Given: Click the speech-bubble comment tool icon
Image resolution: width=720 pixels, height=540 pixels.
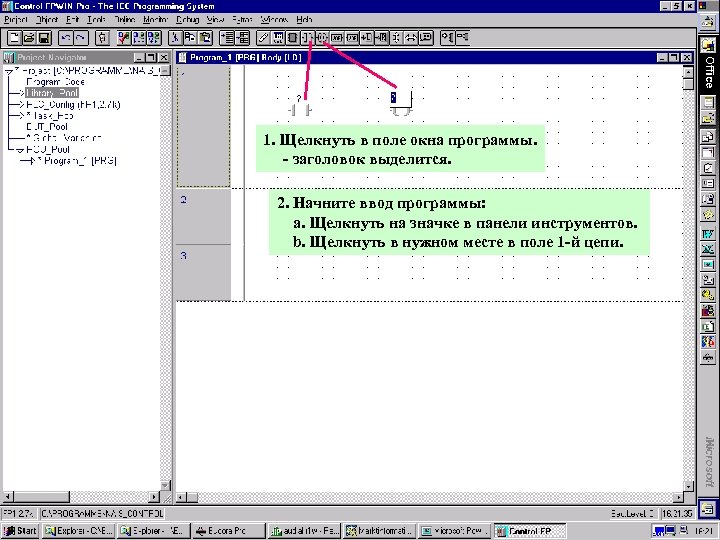Looking at the screenshot, I should click(426, 38).
